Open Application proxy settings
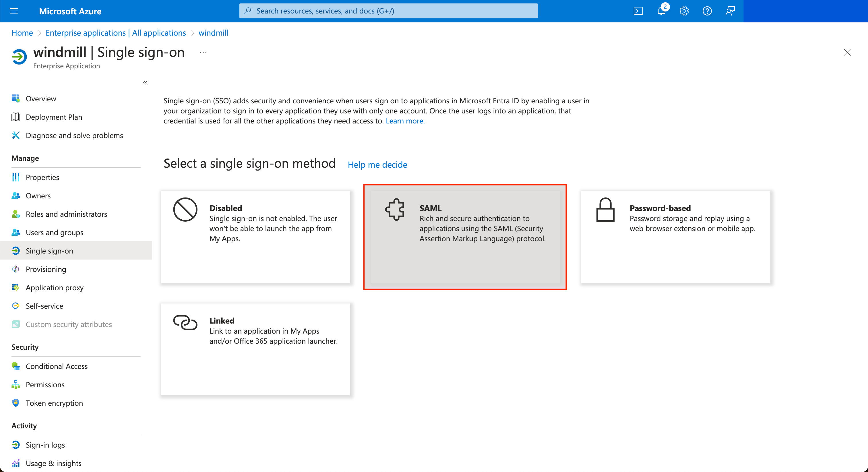 coord(55,288)
